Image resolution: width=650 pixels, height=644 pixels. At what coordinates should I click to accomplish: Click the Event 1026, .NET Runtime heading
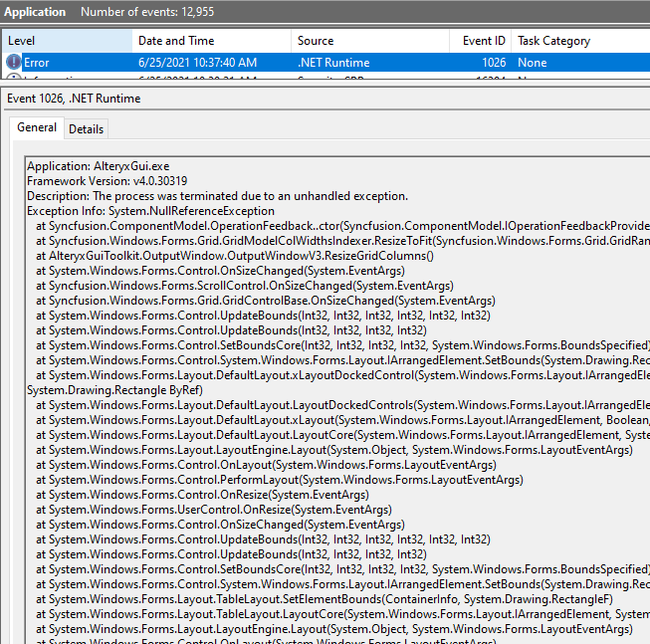(x=74, y=99)
